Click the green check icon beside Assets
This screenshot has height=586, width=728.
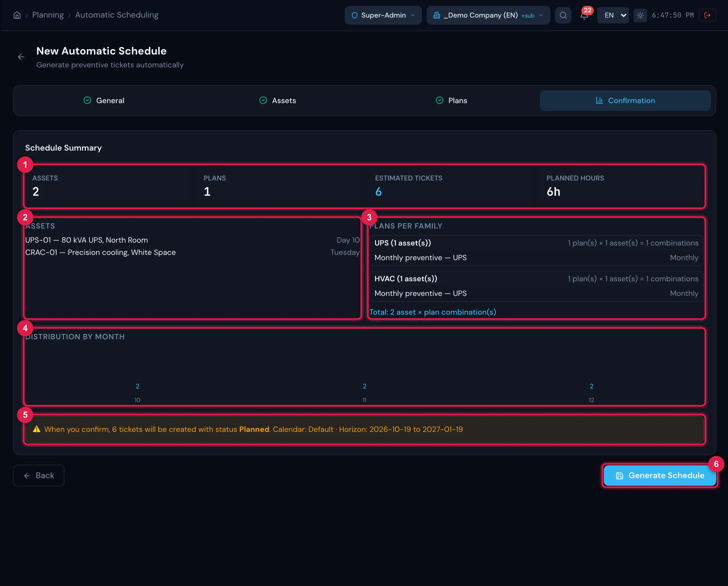point(263,100)
